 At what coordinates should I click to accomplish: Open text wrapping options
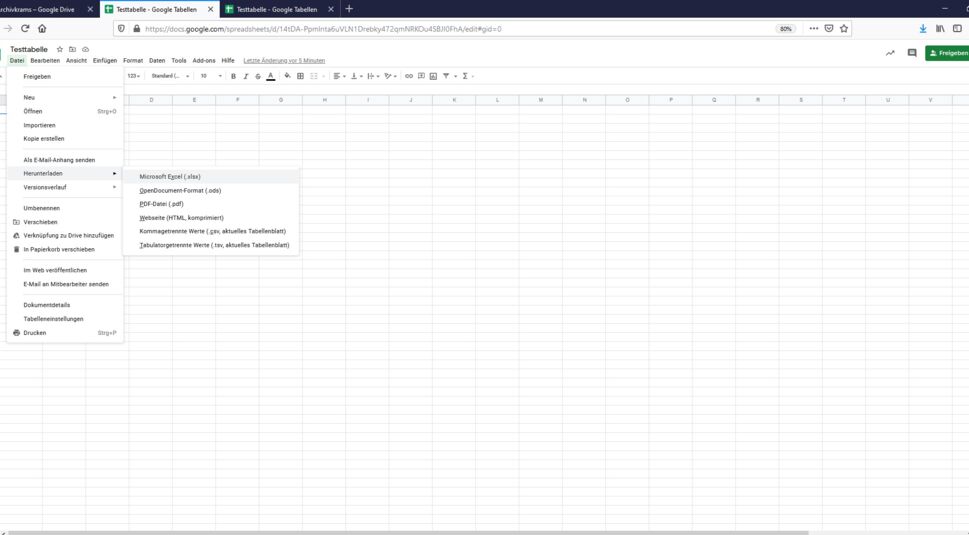click(x=373, y=76)
